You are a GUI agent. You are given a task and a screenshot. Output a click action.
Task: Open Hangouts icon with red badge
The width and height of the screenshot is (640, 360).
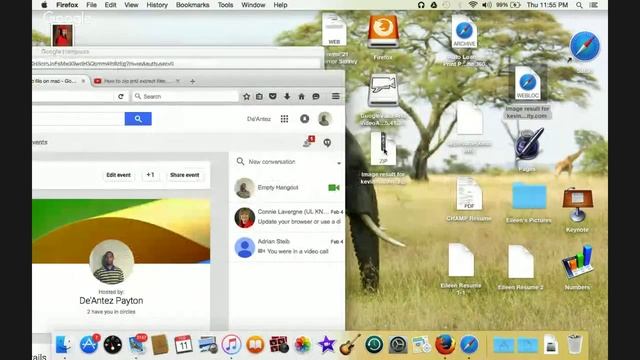[x=308, y=142]
